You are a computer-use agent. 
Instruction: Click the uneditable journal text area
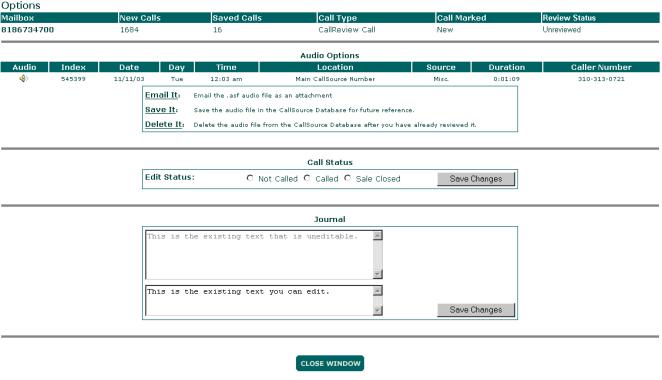pyautogui.click(x=259, y=255)
